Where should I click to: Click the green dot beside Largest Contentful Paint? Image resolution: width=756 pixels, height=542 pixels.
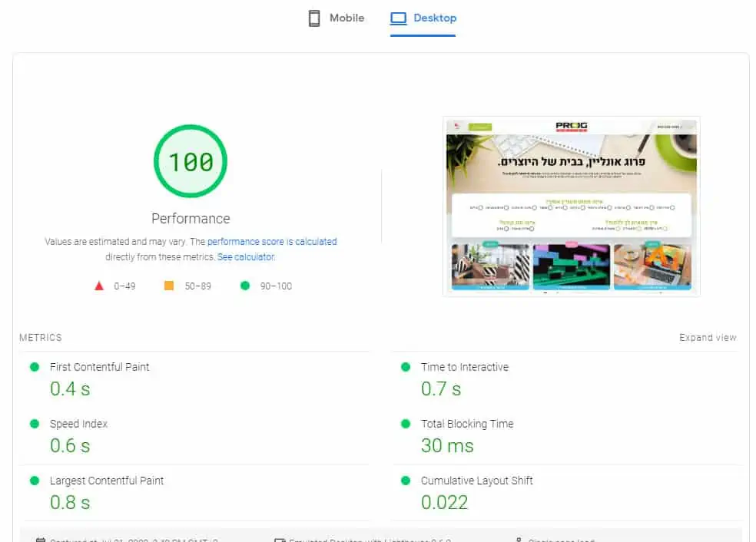click(35, 481)
